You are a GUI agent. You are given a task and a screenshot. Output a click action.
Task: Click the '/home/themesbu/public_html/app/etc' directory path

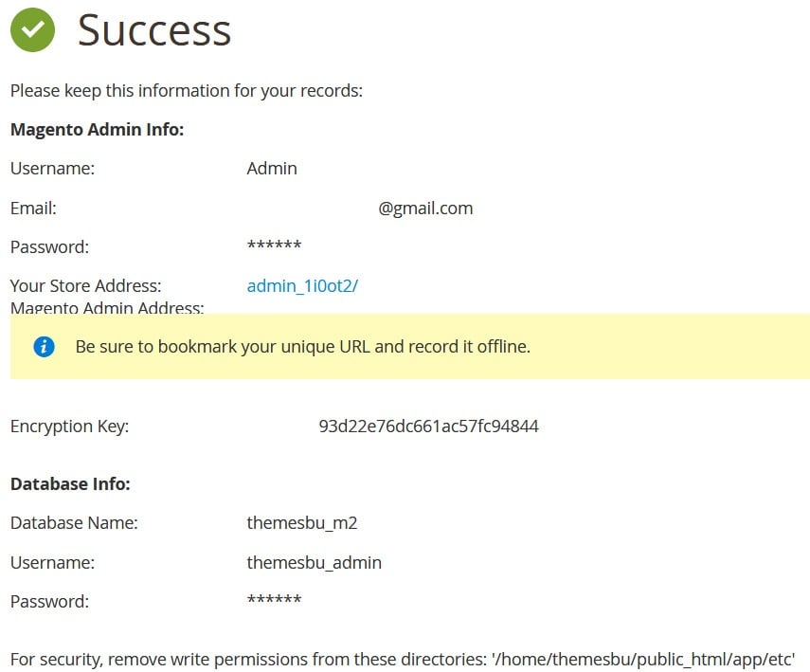(x=641, y=660)
